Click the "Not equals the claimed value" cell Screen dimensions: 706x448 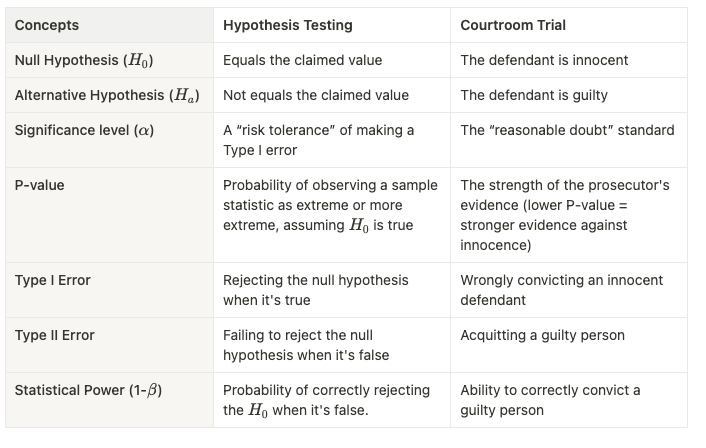tap(316, 95)
